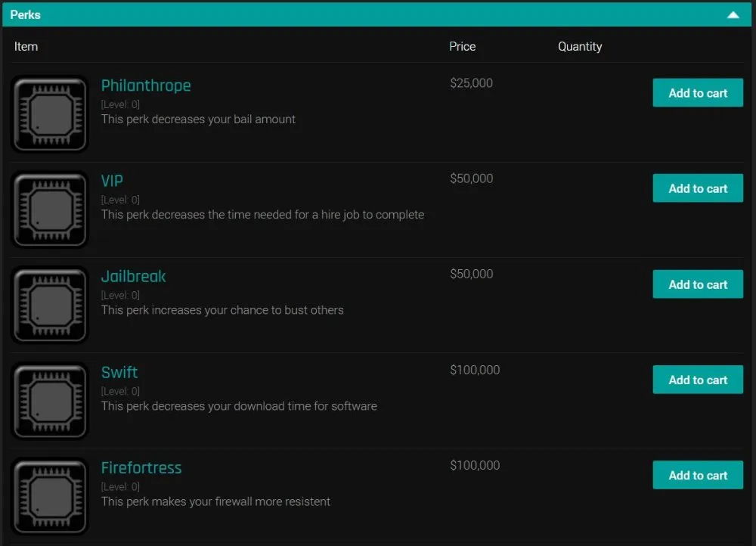Viewport: 756px width, 546px height.
Task: Click the Firefortress perk name
Action: pyautogui.click(x=141, y=467)
